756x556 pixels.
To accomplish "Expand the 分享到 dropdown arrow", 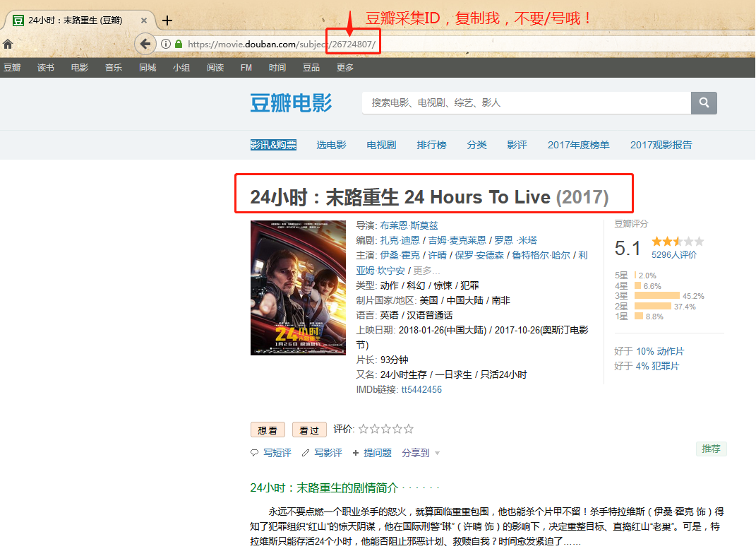I will tap(438, 453).
